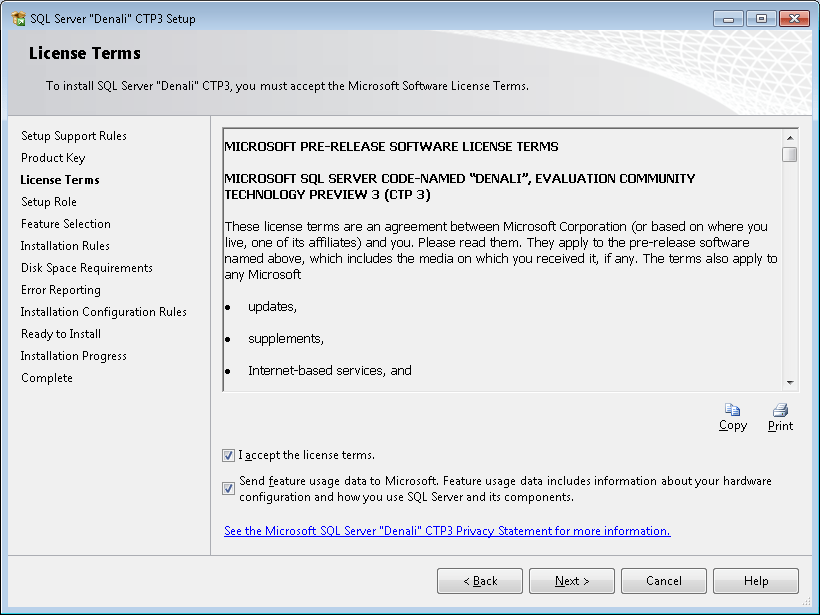
Task: Select the Installation Rules step
Action: click(x=65, y=246)
